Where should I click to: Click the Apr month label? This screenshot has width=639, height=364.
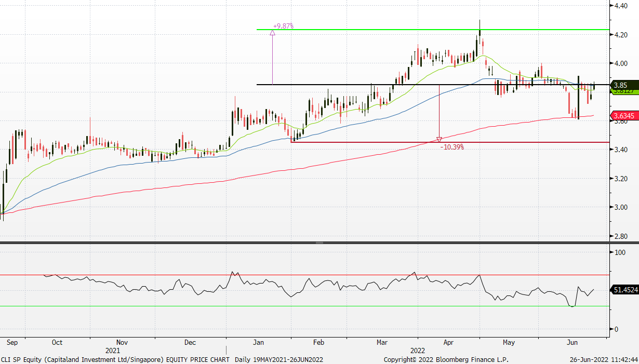pos(449,343)
